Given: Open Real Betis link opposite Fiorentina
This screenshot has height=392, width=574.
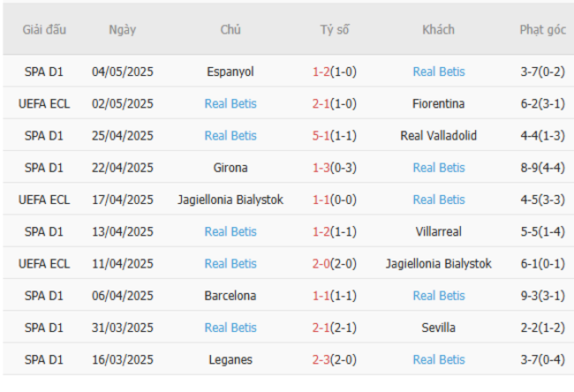Looking at the screenshot, I should click(x=230, y=103).
